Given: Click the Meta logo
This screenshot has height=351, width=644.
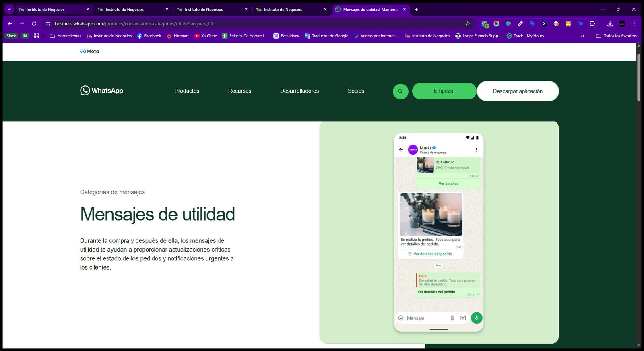Looking at the screenshot, I should point(89,51).
